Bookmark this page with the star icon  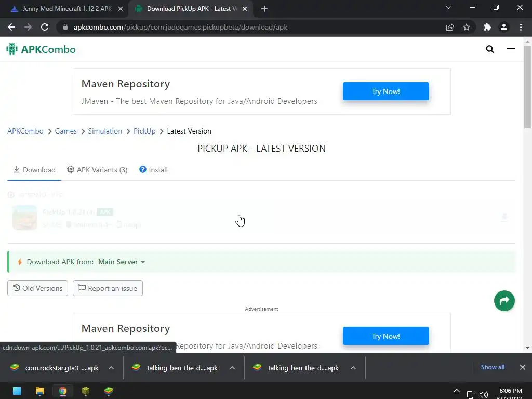coord(467,27)
